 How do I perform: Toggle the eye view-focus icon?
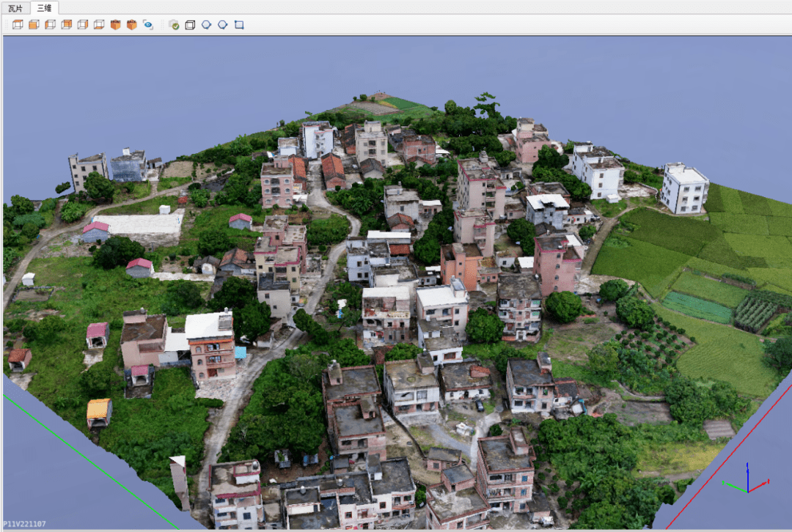click(x=148, y=25)
